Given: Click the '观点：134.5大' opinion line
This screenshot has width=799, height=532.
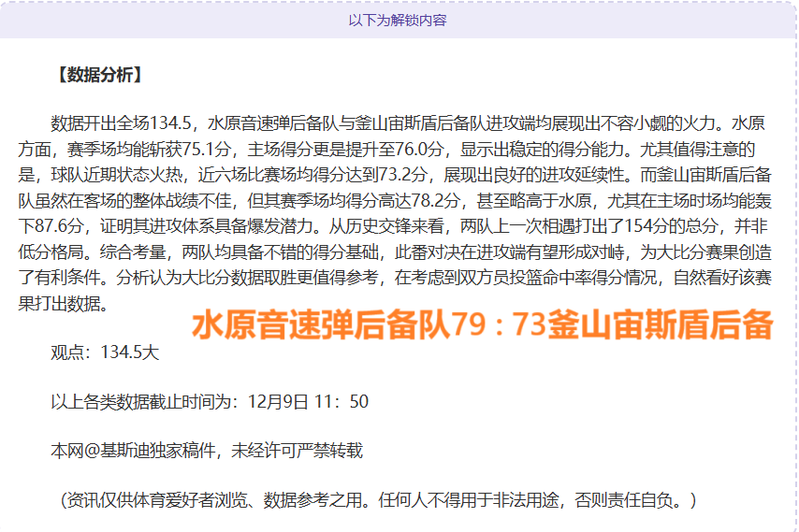Looking at the screenshot, I should (105, 352).
